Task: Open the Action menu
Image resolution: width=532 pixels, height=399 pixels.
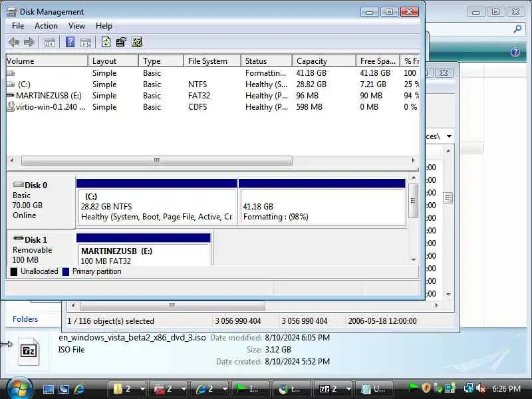Action: coord(46,26)
